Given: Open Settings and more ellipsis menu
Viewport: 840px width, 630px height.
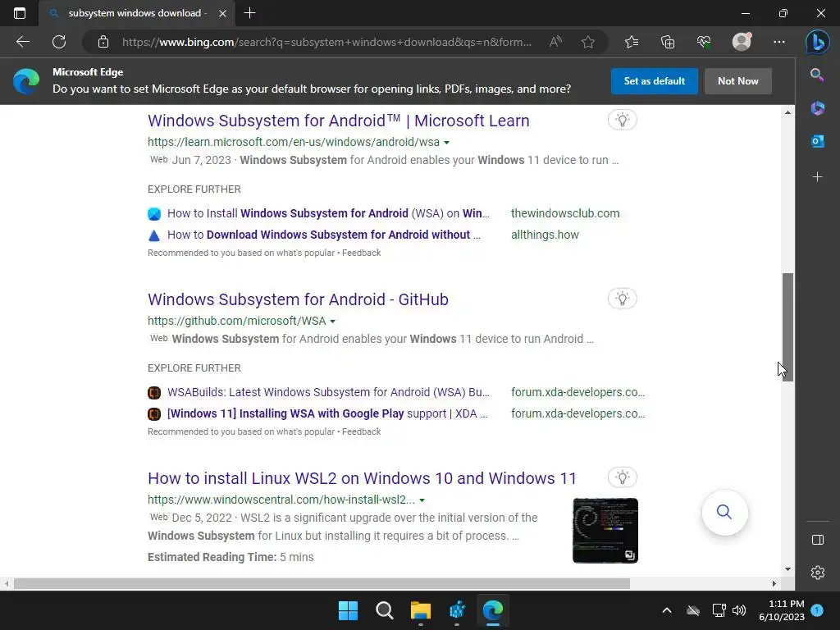Looking at the screenshot, I should pyautogui.click(x=779, y=42).
